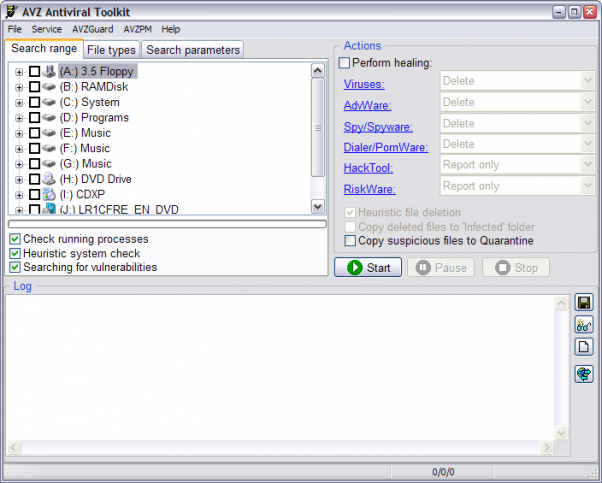Click the RiskWare link
The image size is (602, 483).
tap(368, 188)
